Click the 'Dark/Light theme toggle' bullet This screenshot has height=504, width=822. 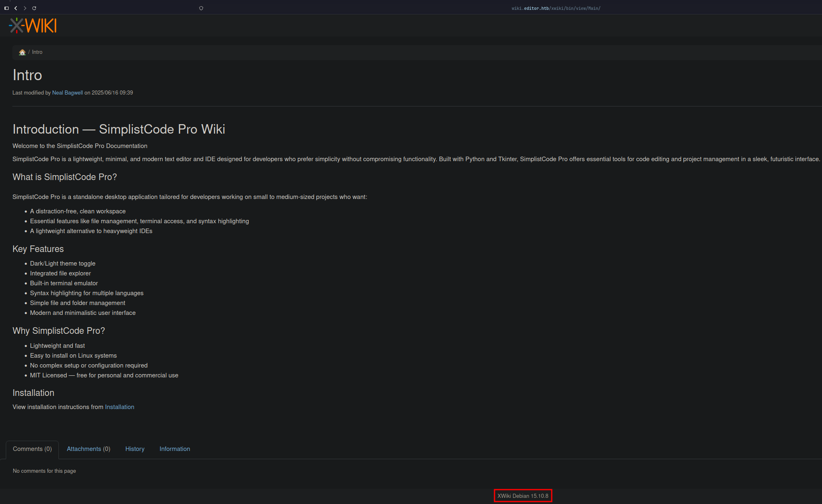(63, 264)
